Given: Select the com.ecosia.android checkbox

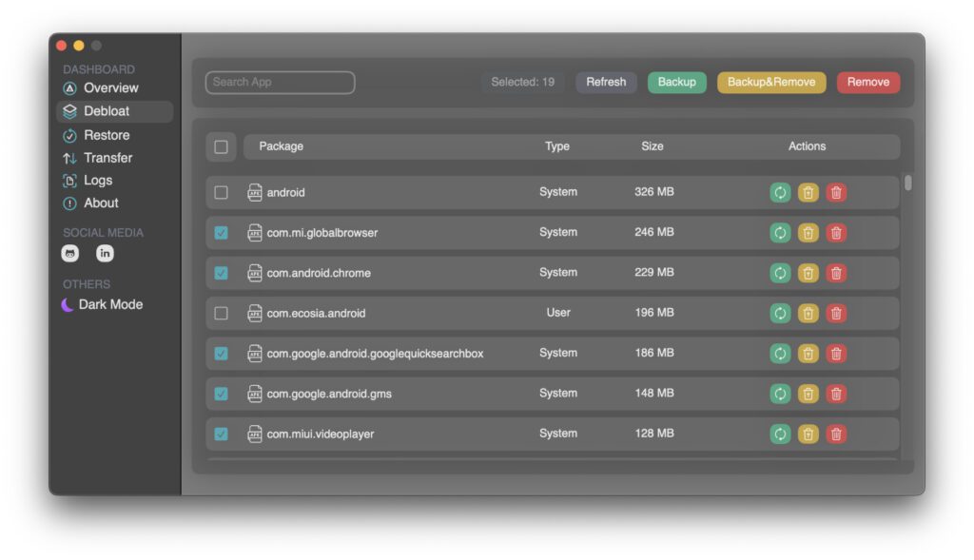Looking at the screenshot, I should pyautogui.click(x=222, y=313).
